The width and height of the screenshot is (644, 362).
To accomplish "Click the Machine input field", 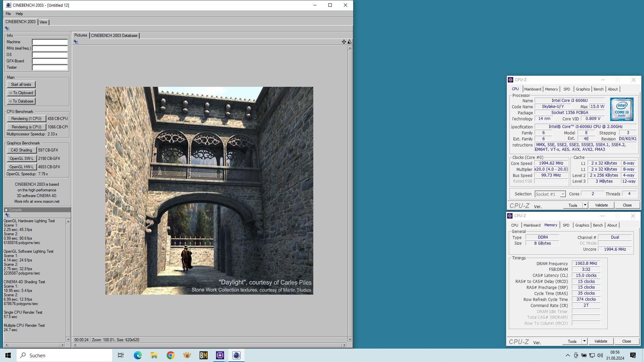I will [x=50, y=42].
